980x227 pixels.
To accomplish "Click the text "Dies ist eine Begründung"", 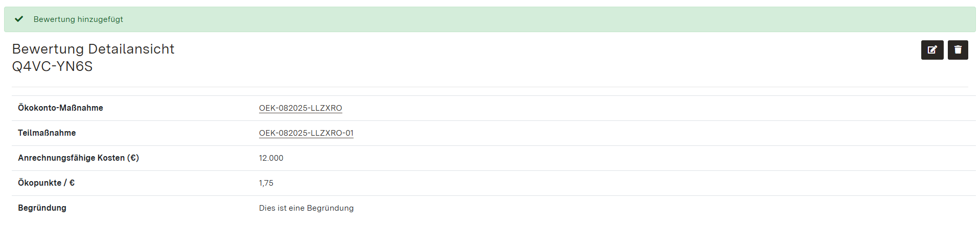I will 306,208.
